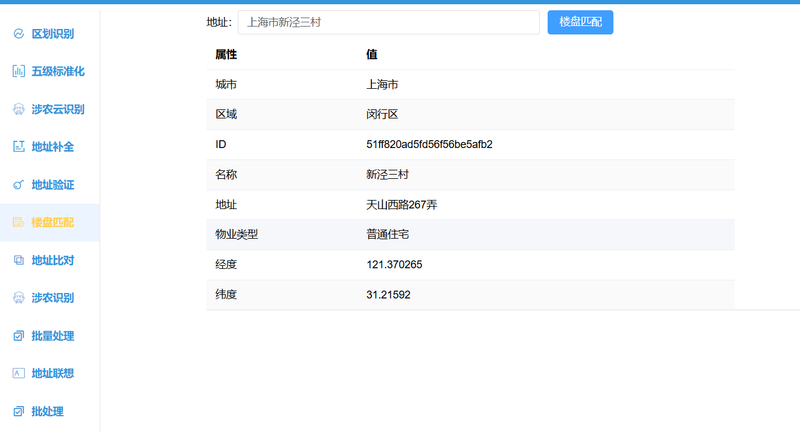Click the 批量处理 icon
This screenshot has width=800, height=432.
[x=18, y=336]
